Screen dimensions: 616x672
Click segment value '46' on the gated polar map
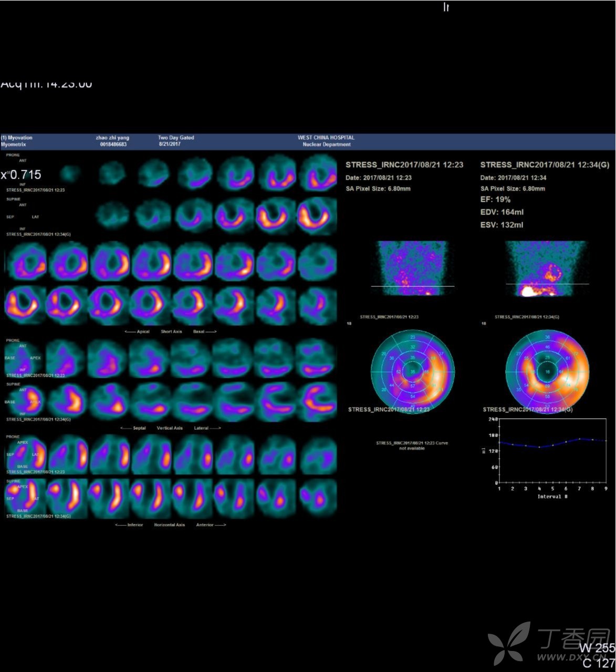[547, 347]
